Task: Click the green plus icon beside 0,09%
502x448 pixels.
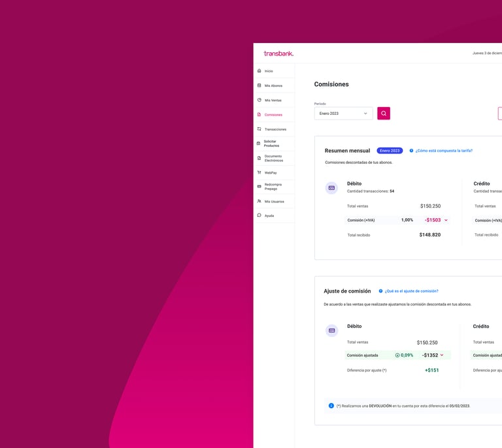Action: pyautogui.click(x=397, y=355)
